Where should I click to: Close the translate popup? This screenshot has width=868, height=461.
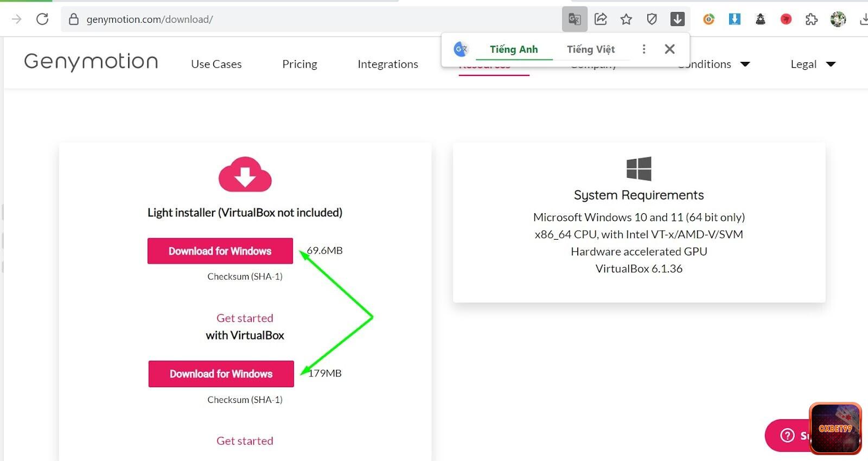tap(669, 49)
